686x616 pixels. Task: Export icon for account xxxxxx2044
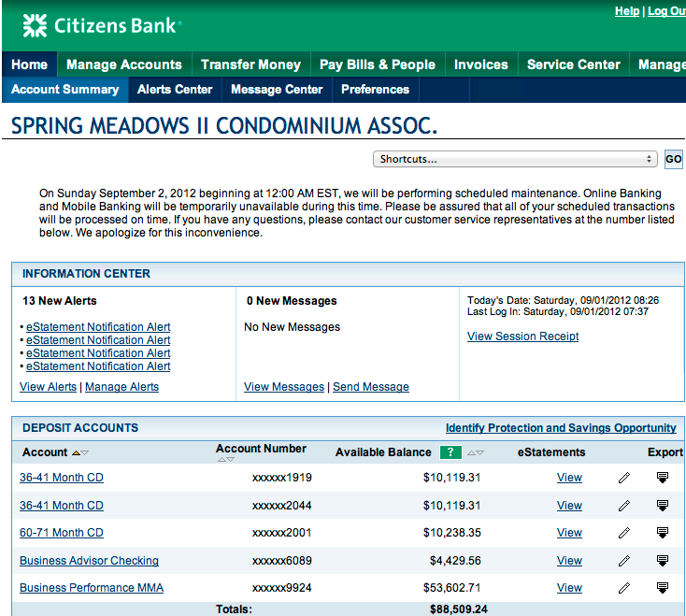point(663,506)
